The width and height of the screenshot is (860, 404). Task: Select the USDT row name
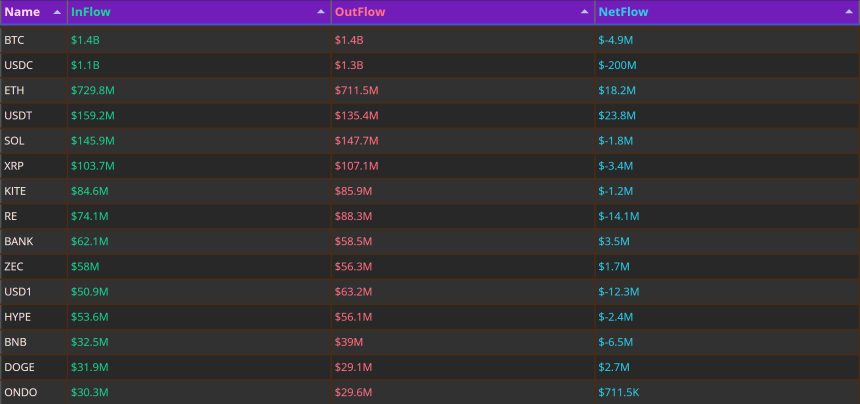point(18,116)
